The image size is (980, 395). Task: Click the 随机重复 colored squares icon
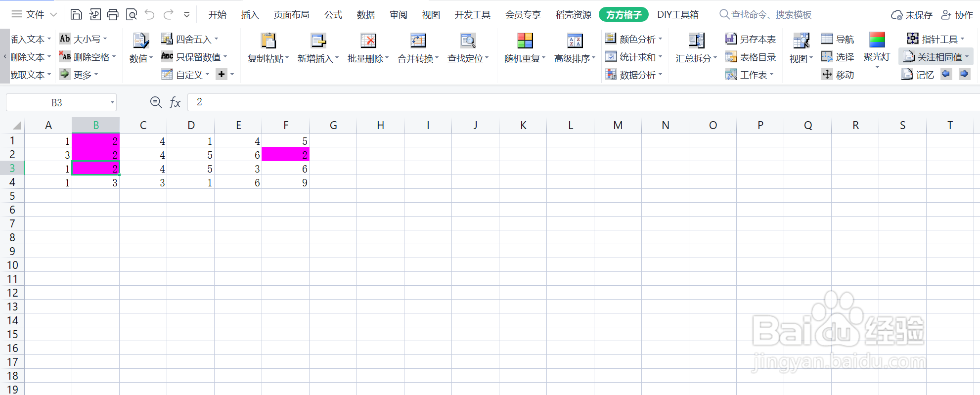525,40
